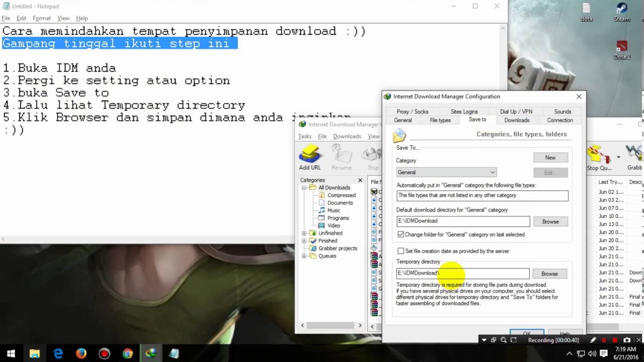
Task: Close the IDM Categories panel
Action: pyautogui.click(x=360, y=180)
